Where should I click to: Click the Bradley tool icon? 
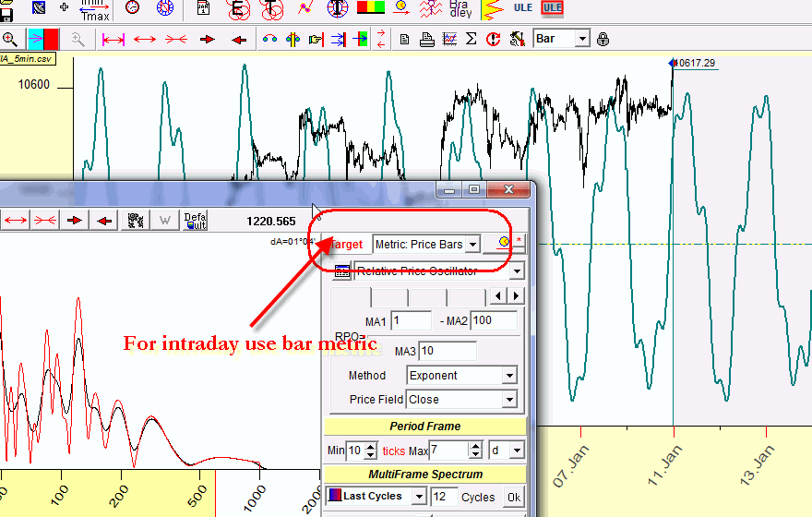(459, 9)
